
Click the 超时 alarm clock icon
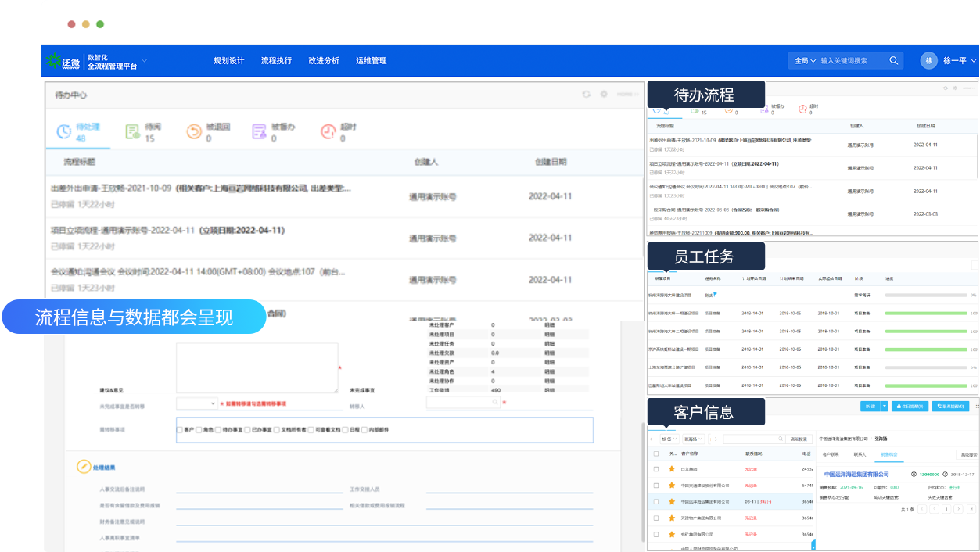click(328, 132)
